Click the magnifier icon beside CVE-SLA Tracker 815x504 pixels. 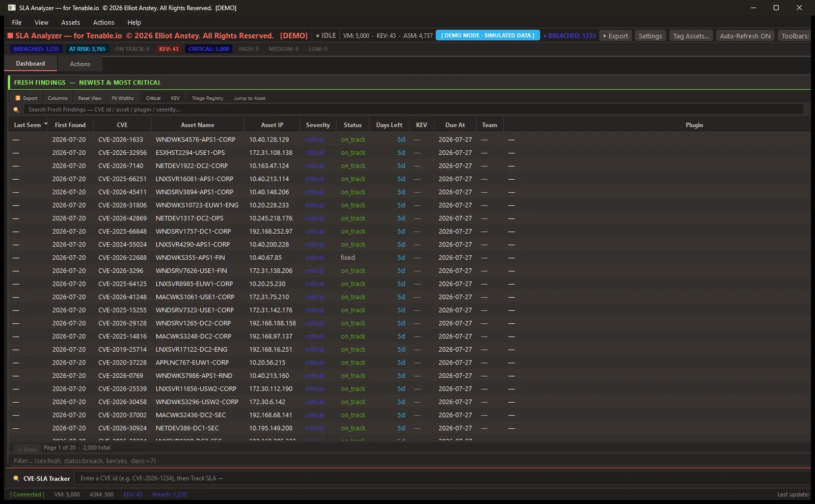click(x=16, y=478)
